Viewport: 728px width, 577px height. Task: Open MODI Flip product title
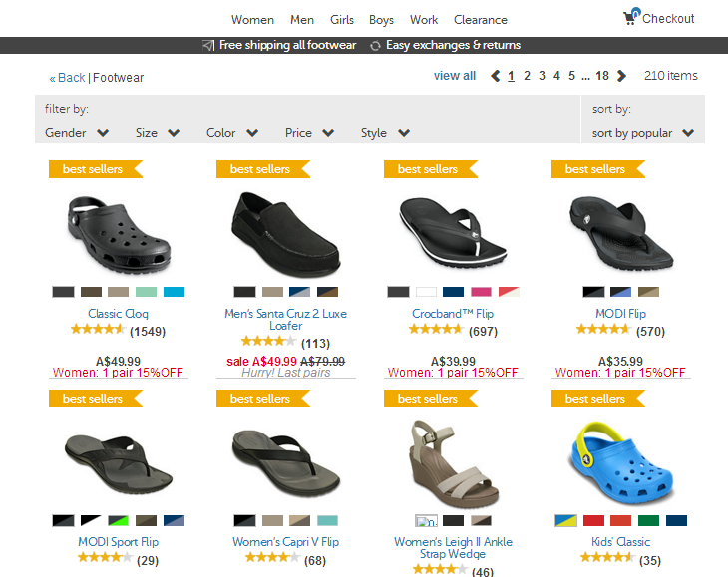pos(620,314)
